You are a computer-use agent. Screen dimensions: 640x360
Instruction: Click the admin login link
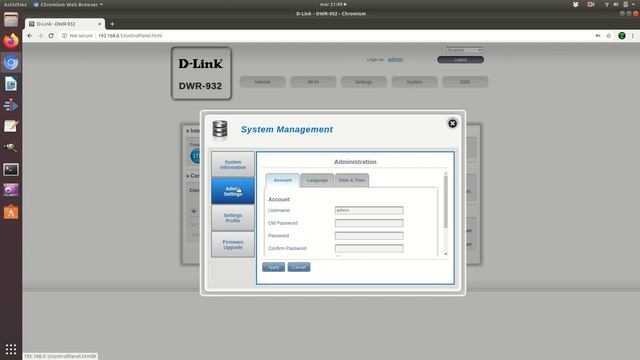coord(395,60)
